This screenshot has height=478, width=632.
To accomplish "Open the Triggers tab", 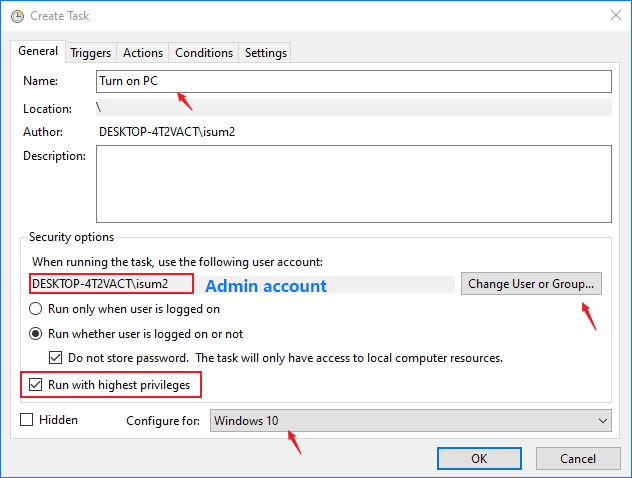I will coord(91,53).
